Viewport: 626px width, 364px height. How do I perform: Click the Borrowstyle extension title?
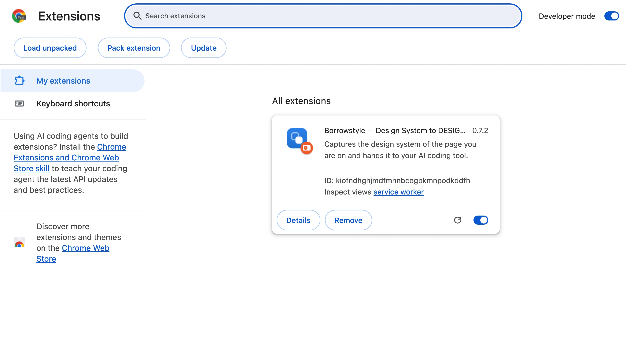[395, 131]
